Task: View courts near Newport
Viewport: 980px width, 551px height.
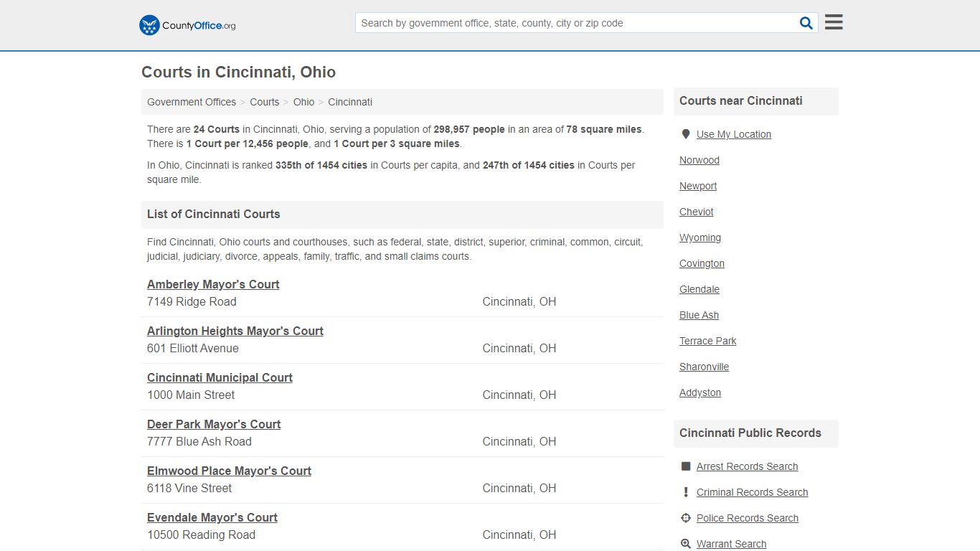Action: pyautogui.click(x=698, y=186)
